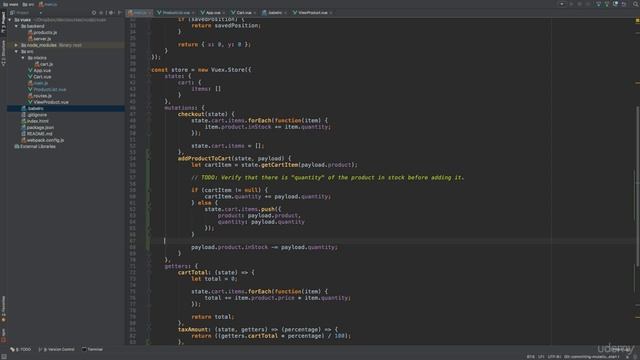The height and width of the screenshot is (360, 640).
Task: Open the Terminal tool window
Action: click(92, 349)
